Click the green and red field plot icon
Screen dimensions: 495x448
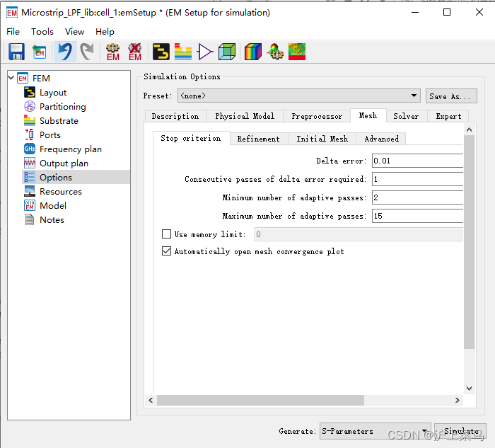tap(297, 52)
